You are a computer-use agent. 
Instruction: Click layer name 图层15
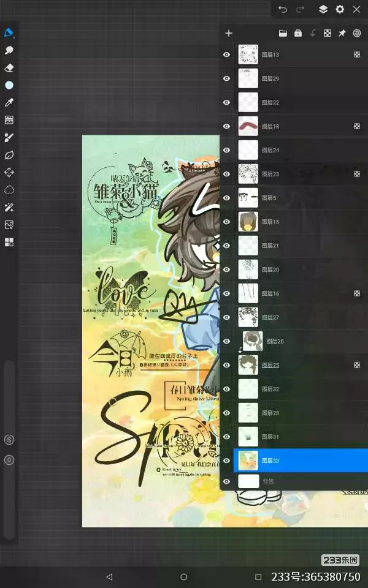(x=270, y=222)
